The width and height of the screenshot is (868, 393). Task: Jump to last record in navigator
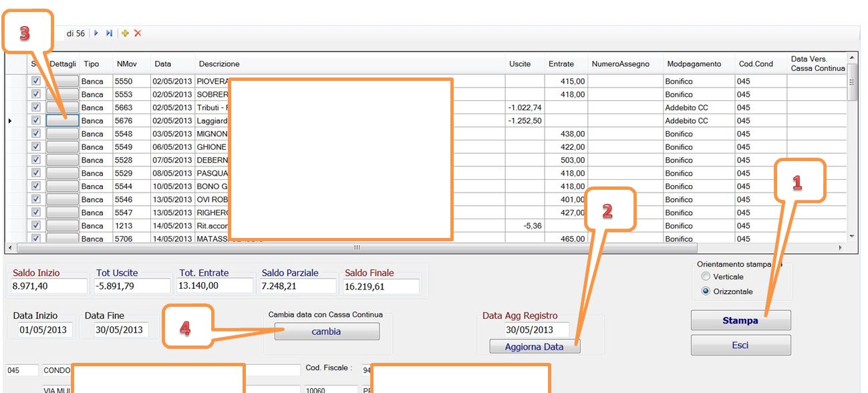[109, 33]
